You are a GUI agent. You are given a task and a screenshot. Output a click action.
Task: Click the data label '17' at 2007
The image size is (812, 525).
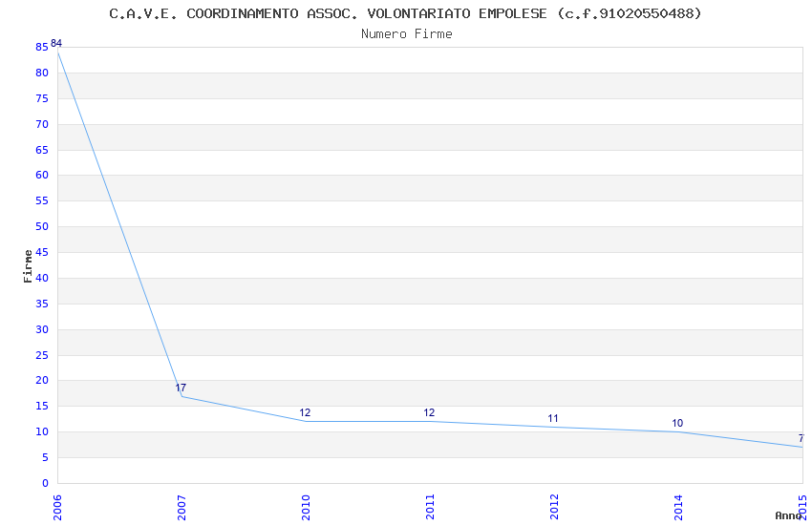click(181, 388)
